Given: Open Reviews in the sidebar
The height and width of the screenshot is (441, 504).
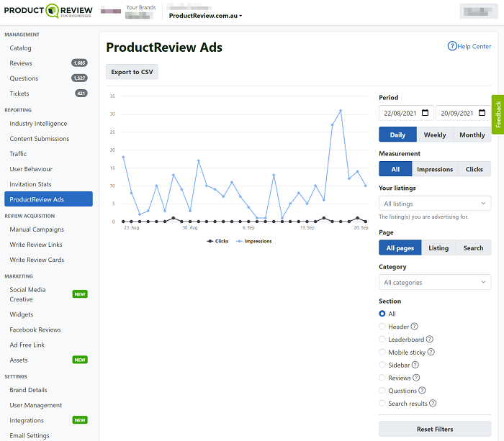Looking at the screenshot, I should pos(48,63).
